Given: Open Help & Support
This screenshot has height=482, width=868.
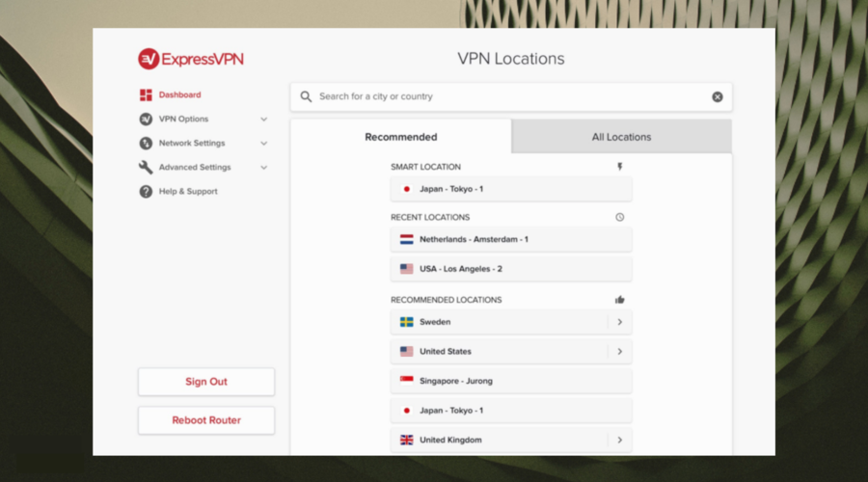Looking at the screenshot, I should 188,192.
